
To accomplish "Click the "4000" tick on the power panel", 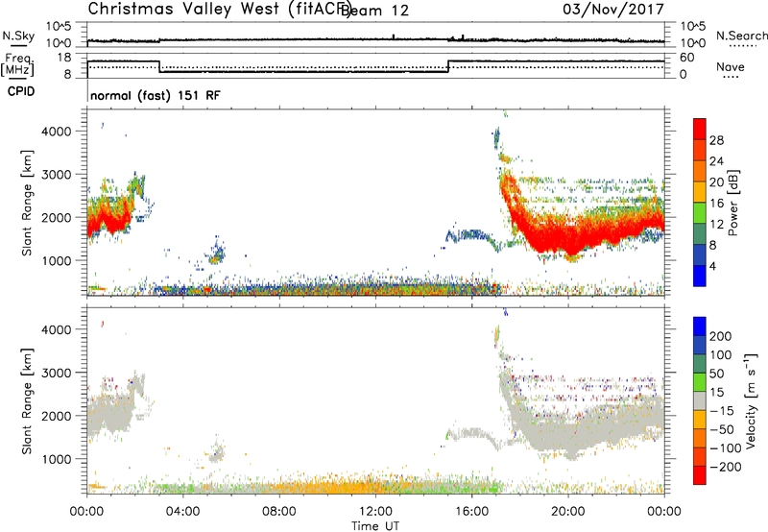I will click(57, 132).
